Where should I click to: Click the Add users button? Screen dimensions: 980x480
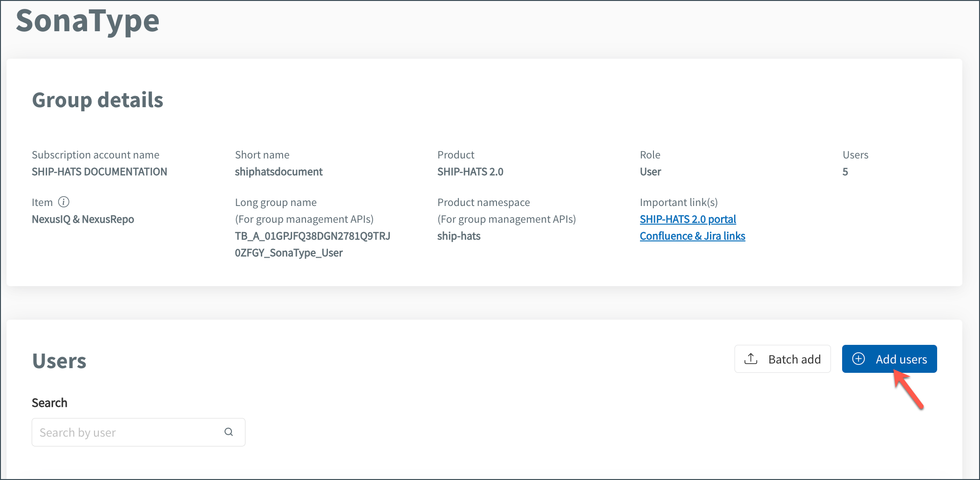click(889, 359)
